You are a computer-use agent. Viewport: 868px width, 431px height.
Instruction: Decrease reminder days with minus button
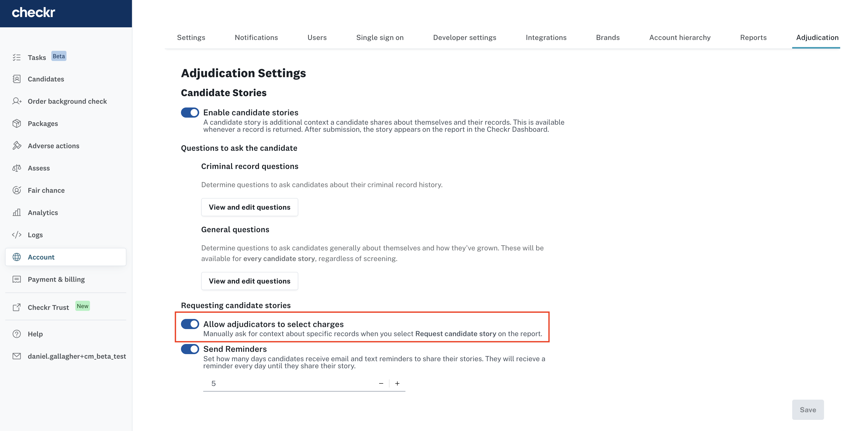click(x=381, y=383)
